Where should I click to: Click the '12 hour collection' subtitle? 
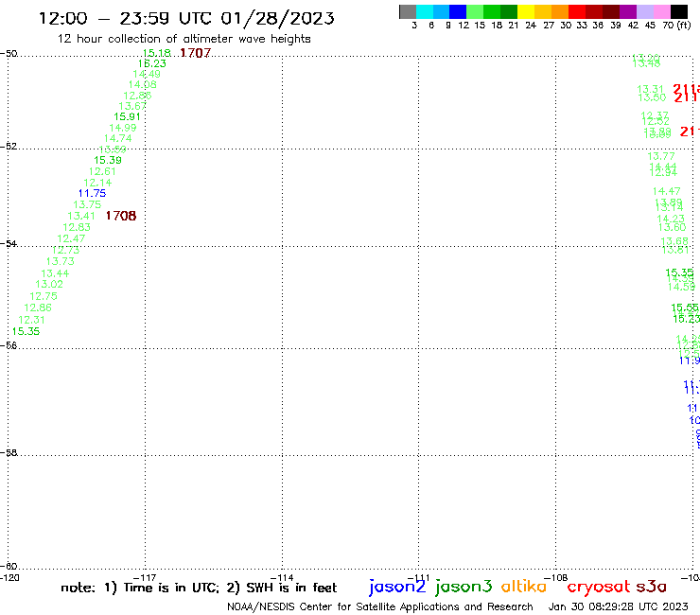(184, 39)
